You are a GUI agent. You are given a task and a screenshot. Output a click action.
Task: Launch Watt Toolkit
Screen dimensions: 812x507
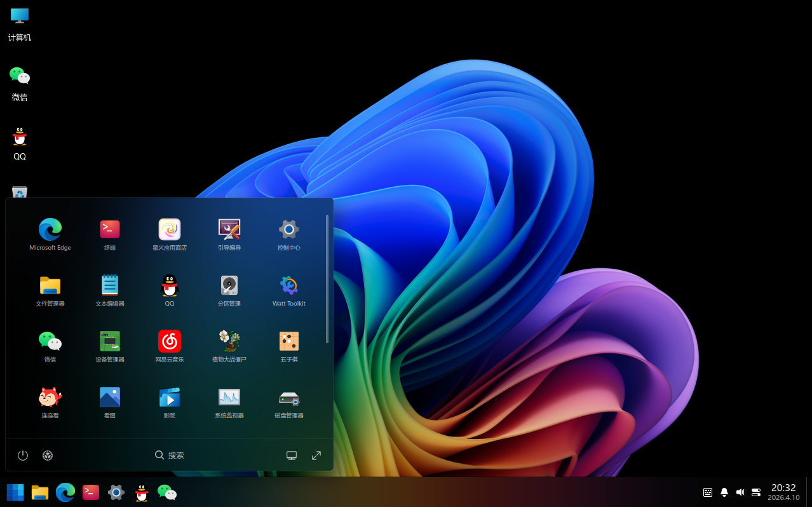point(289,290)
